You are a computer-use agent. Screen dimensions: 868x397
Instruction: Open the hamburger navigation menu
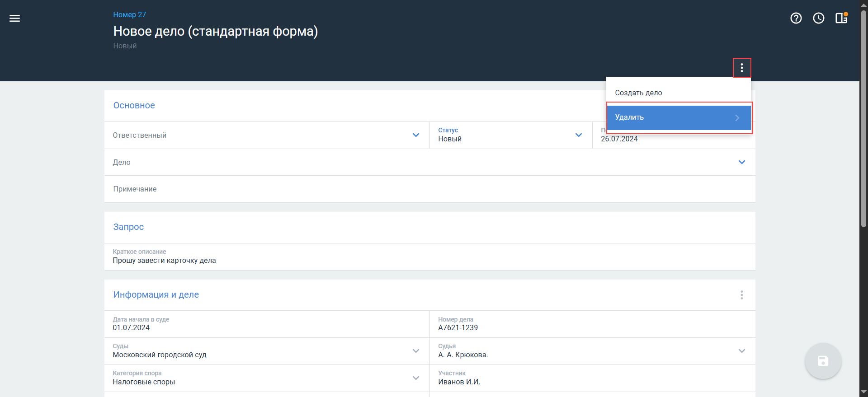(x=14, y=19)
